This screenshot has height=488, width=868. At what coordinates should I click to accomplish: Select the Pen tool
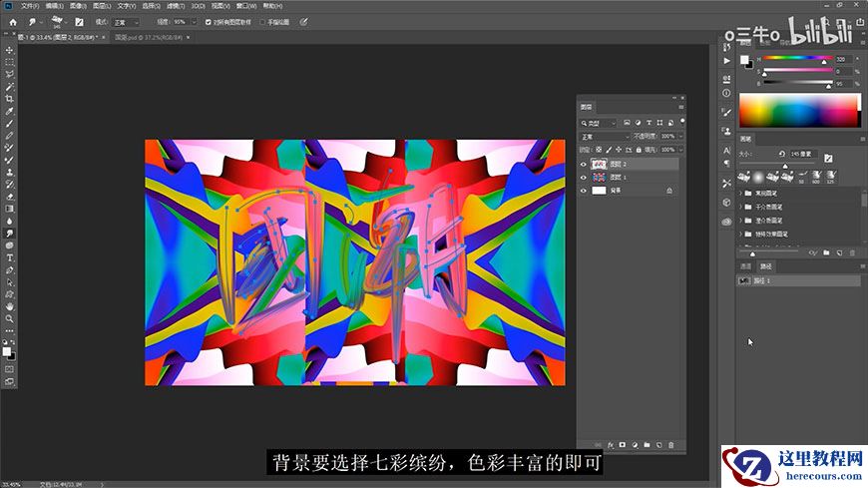click(x=9, y=269)
